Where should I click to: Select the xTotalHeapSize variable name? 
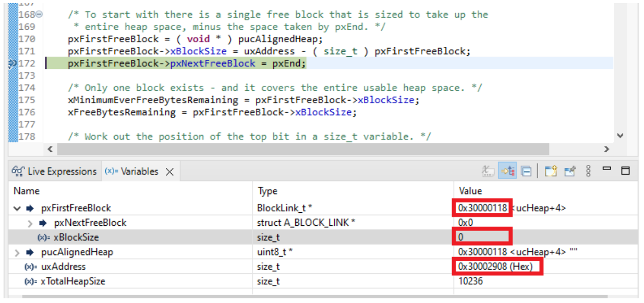coord(73,282)
